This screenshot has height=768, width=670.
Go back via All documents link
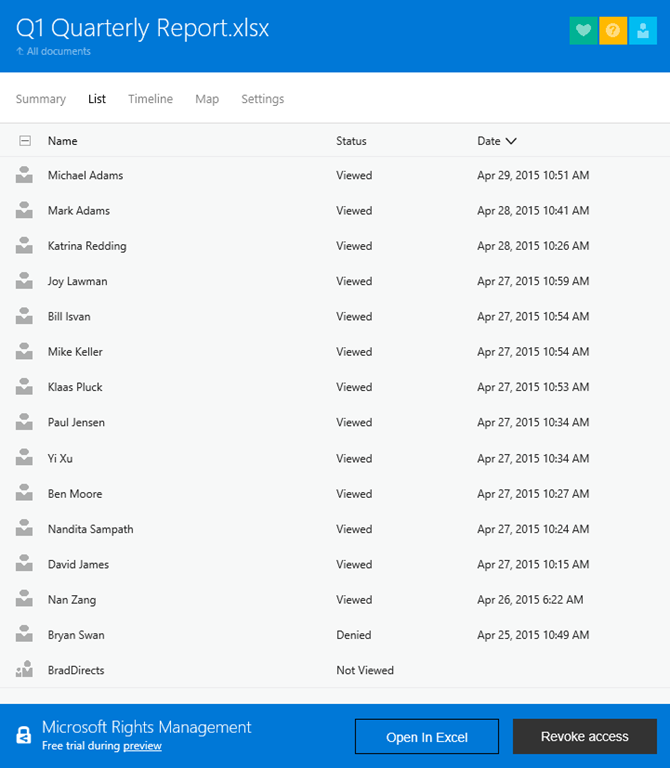58,51
